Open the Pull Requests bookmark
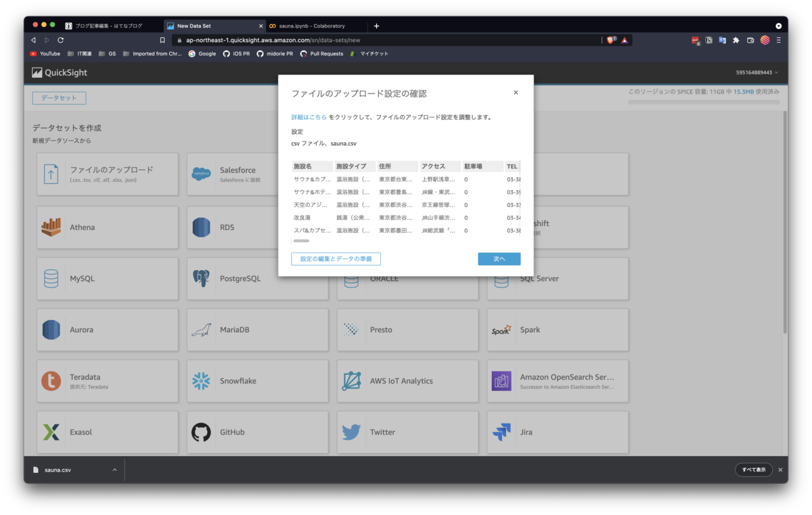 click(x=321, y=53)
